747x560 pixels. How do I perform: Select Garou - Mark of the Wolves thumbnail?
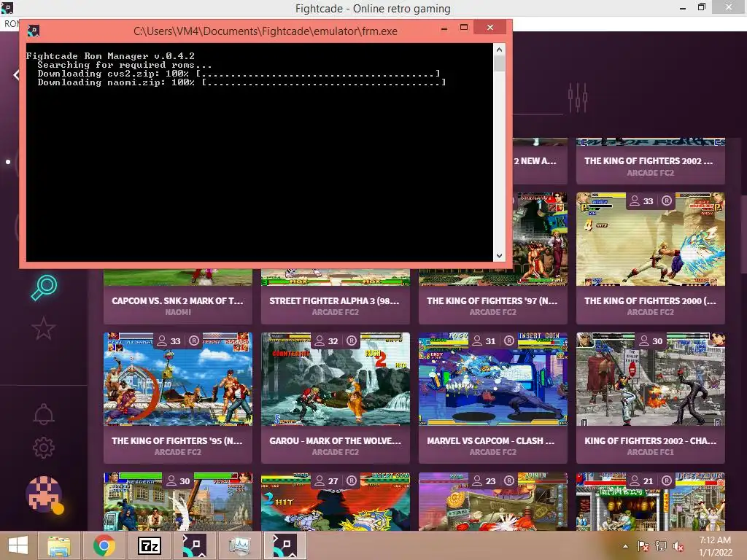336,379
